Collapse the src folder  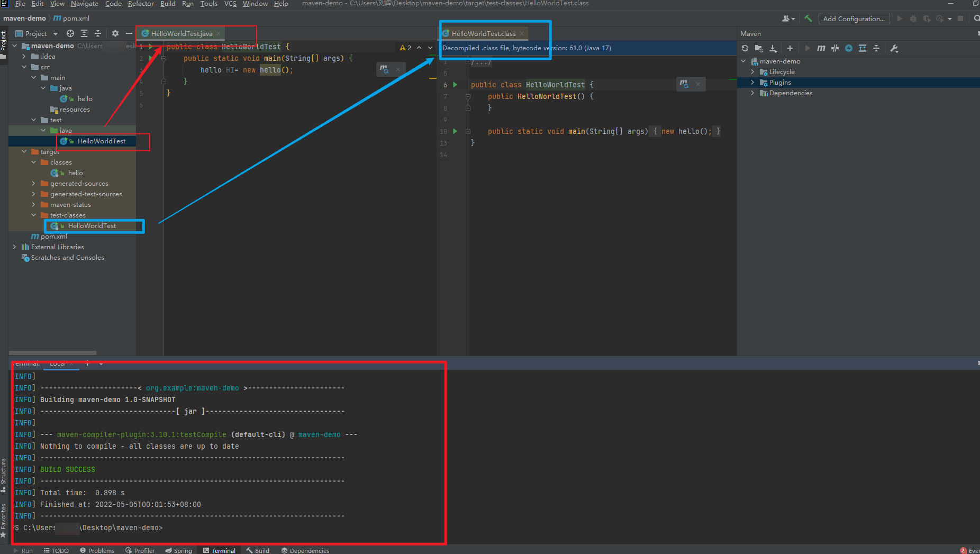24,67
